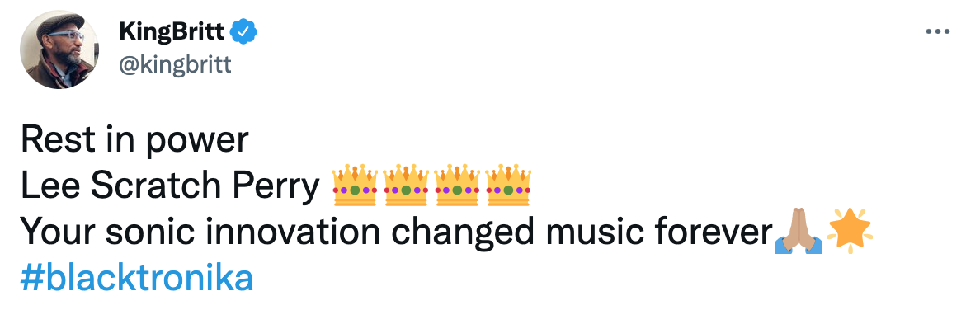Open the #blacktronika hashtag

pyautogui.click(x=137, y=278)
